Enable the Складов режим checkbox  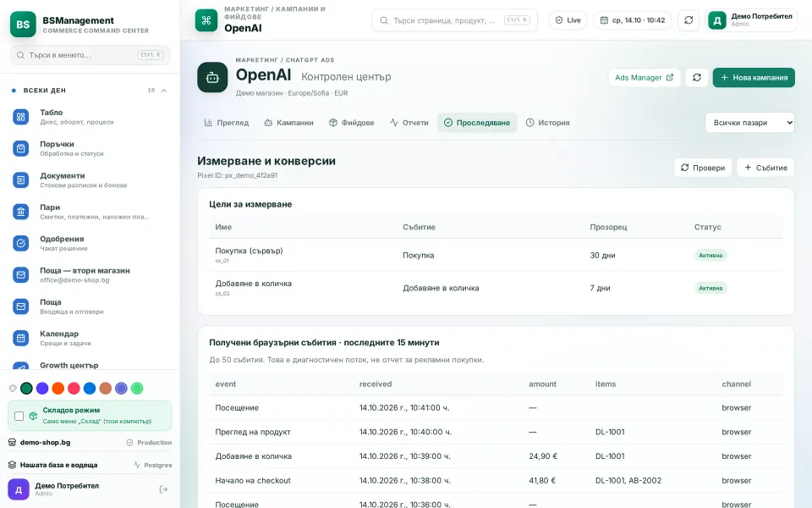pos(19,416)
